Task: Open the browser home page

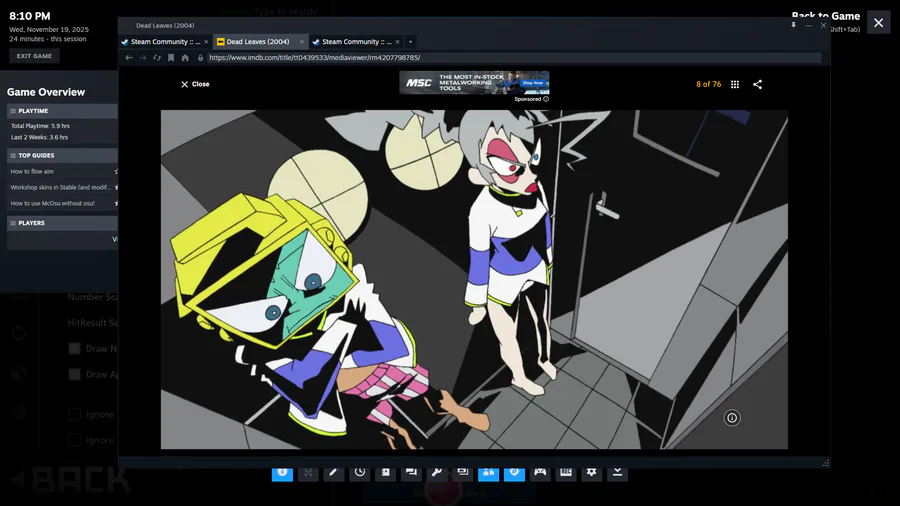Action: (185, 57)
